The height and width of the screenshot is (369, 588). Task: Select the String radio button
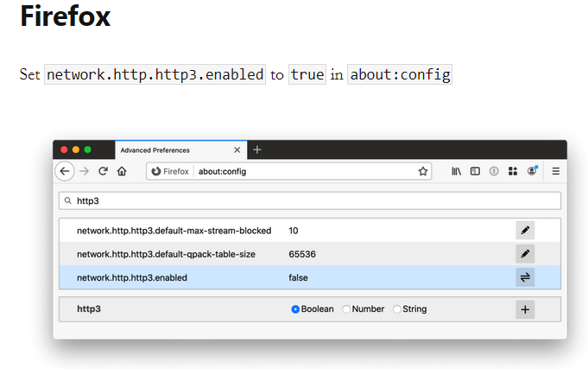pyautogui.click(x=397, y=309)
